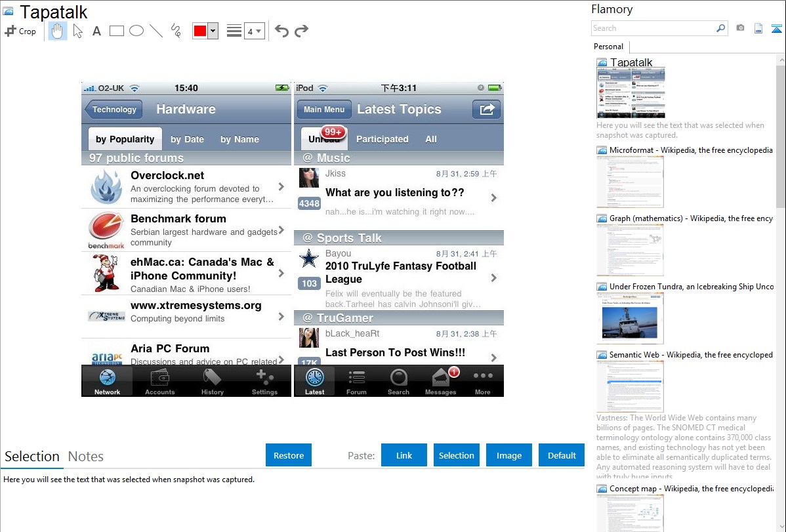Click the Flamory app icon beside Tapatalk title
Viewport: 786px width, 532px height.
[x=8, y=12]
